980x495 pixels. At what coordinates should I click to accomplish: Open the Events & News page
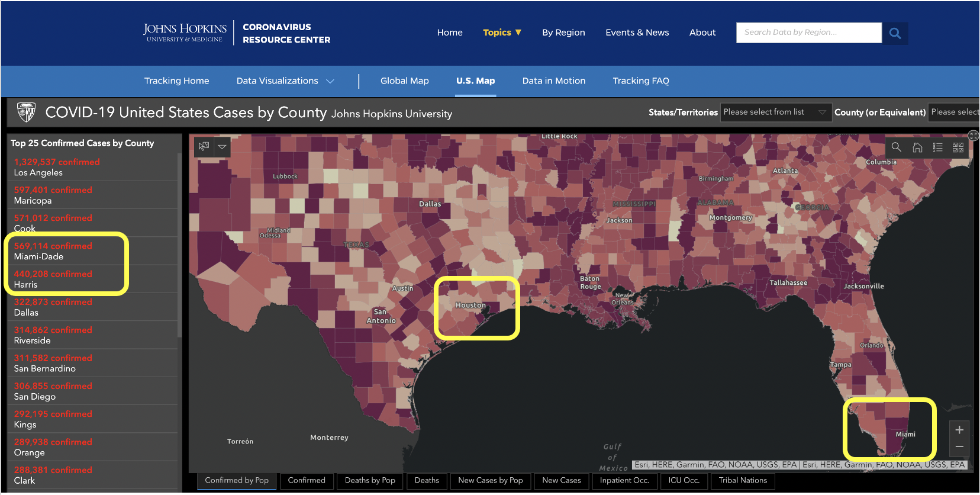637,33
